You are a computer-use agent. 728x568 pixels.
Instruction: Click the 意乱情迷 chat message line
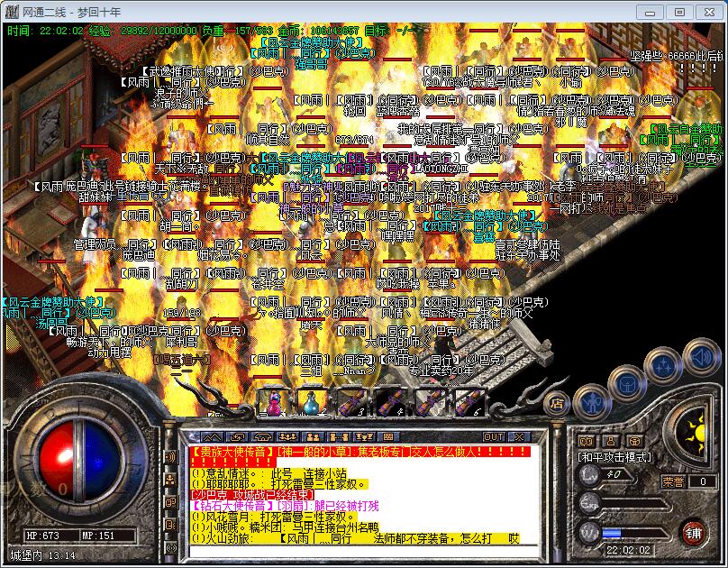click(x=268, y=473)
